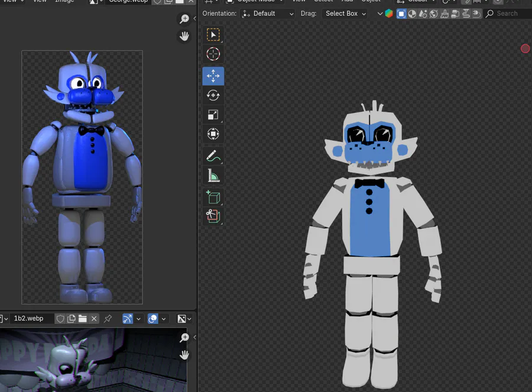
Task: Toggle the blue square button in viewport header
Action: point(401,14)
